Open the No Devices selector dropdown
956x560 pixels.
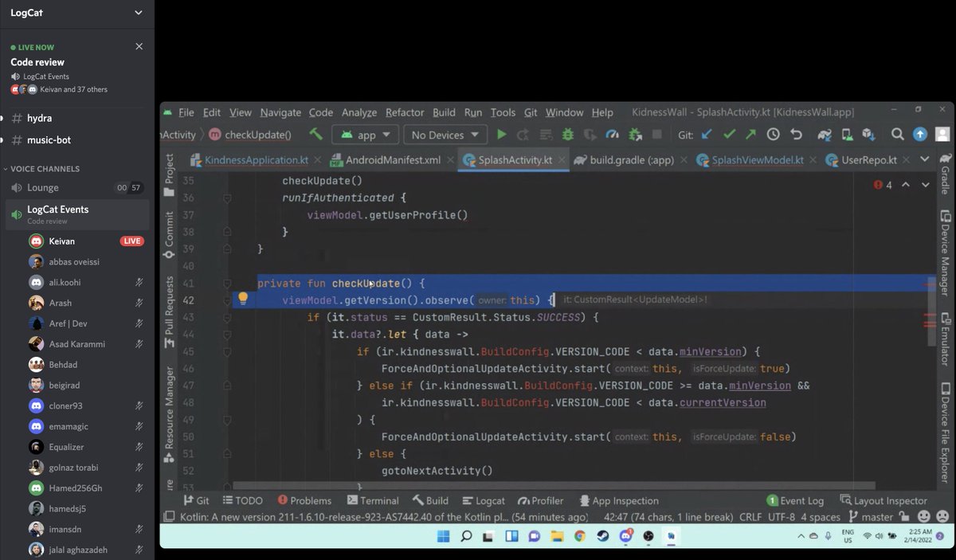(445, 135)
